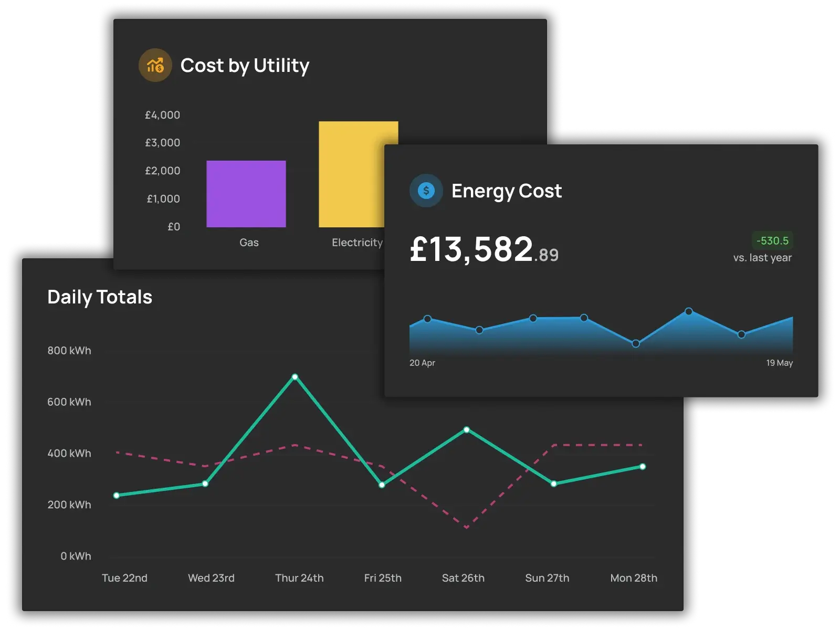Select the yellow Electricity bar

pos(352,174)
